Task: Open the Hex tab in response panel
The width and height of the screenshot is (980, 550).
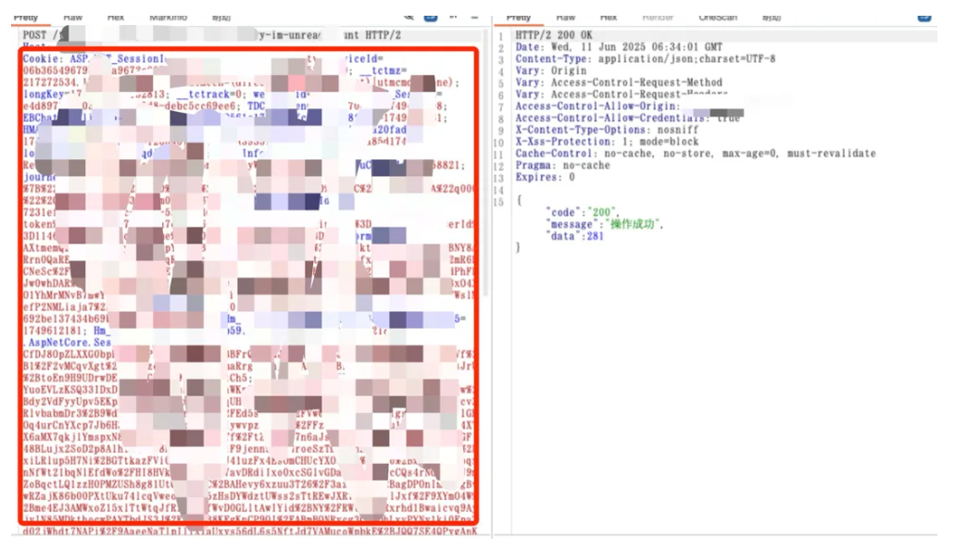Action: (609, 17)
